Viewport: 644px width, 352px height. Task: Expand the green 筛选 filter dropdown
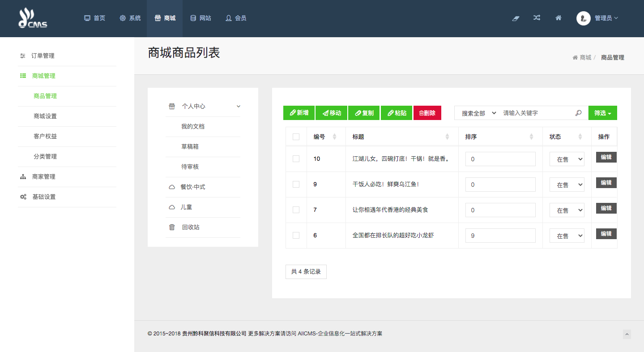(602, 113)
